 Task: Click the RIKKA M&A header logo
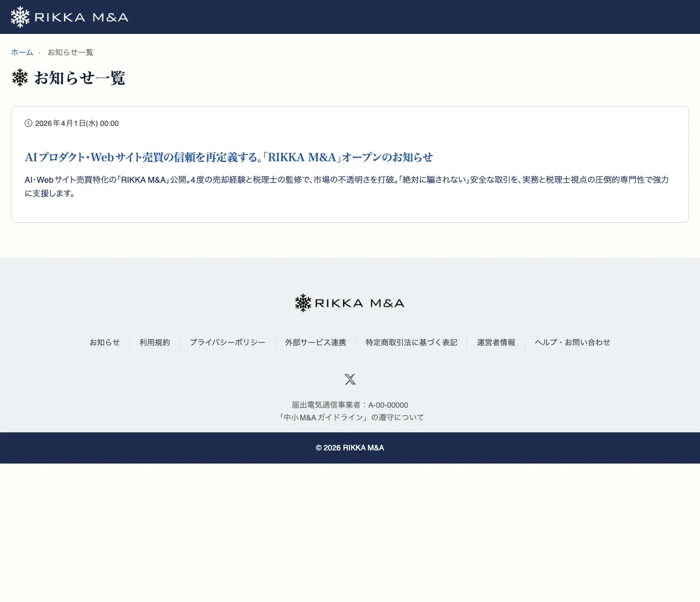click(x=69, y=17)
